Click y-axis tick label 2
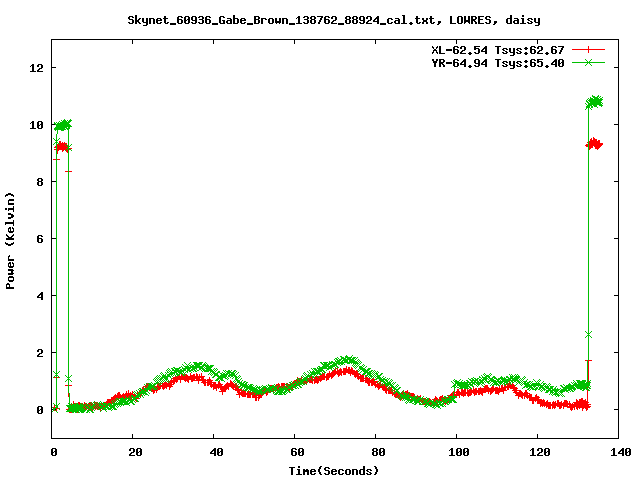The image size is (640, 480). 40,353
